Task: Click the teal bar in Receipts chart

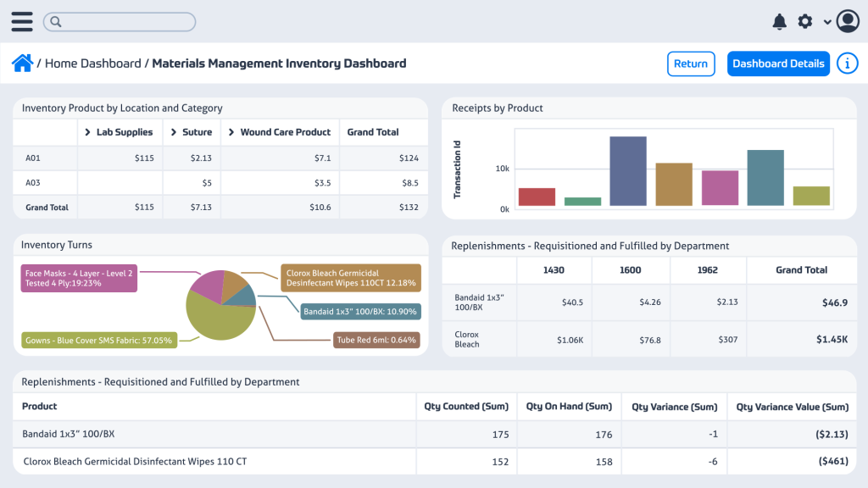Action: 765,178
